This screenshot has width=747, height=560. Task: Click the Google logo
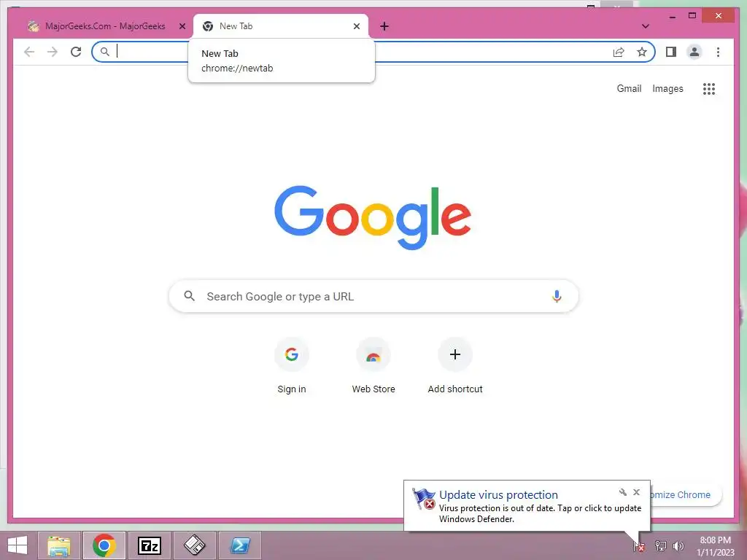tap(373, 217)
